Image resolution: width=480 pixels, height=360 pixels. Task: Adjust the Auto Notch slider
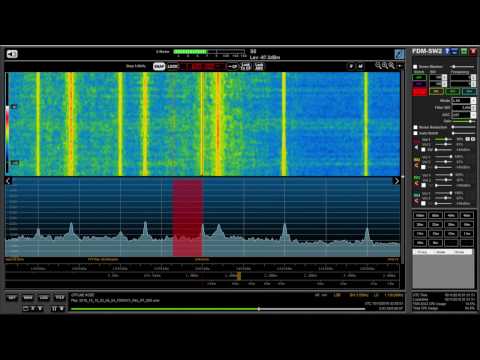463,133
